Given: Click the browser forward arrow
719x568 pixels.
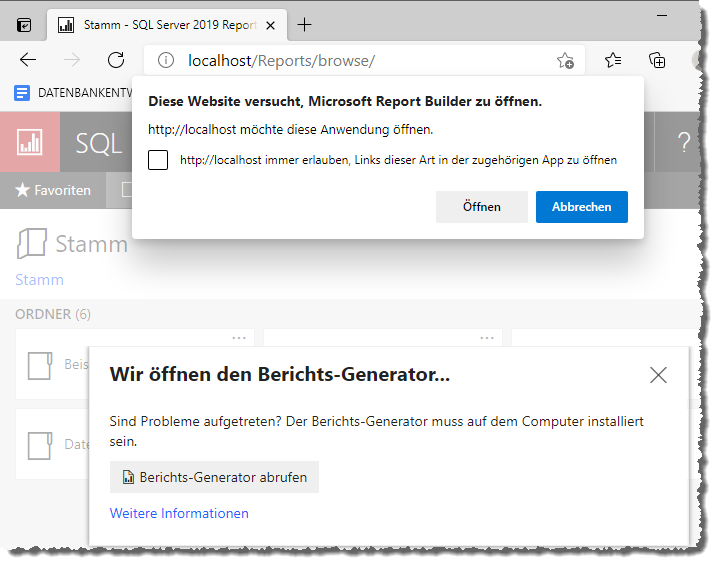Looking at the screenshot, I should (72, 60).
